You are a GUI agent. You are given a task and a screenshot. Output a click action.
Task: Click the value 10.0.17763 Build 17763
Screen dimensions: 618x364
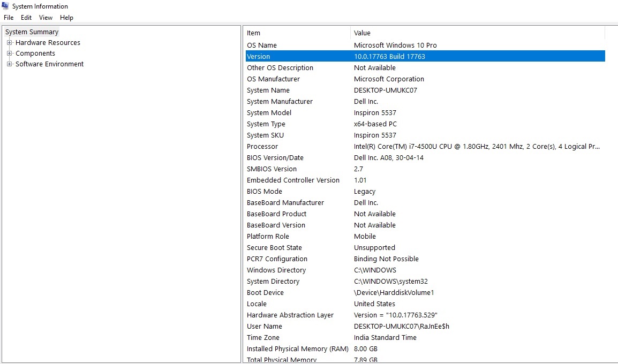pyautogui.click(x=389, y=56)
